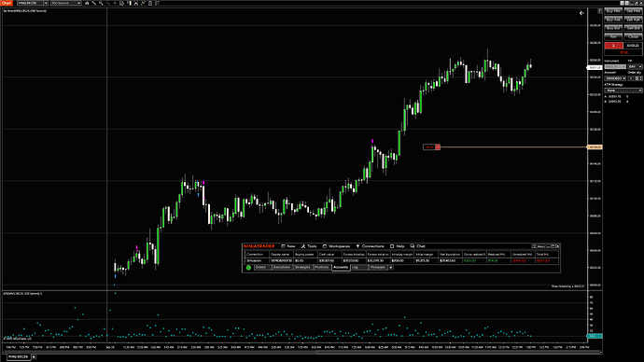Click the green connection status indicator
This screenshot has height=362, width=644.
point(248,268)
